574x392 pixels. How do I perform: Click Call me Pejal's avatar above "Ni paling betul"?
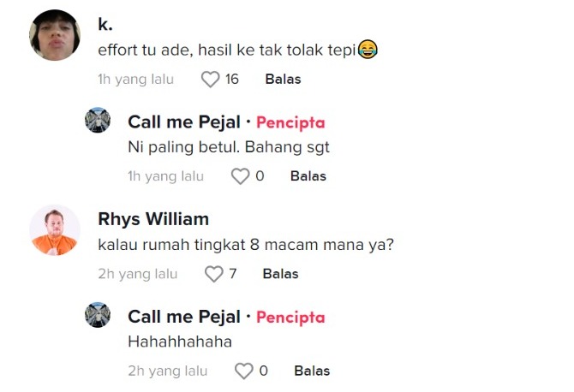pyautogui.click(x=98, y=121)
